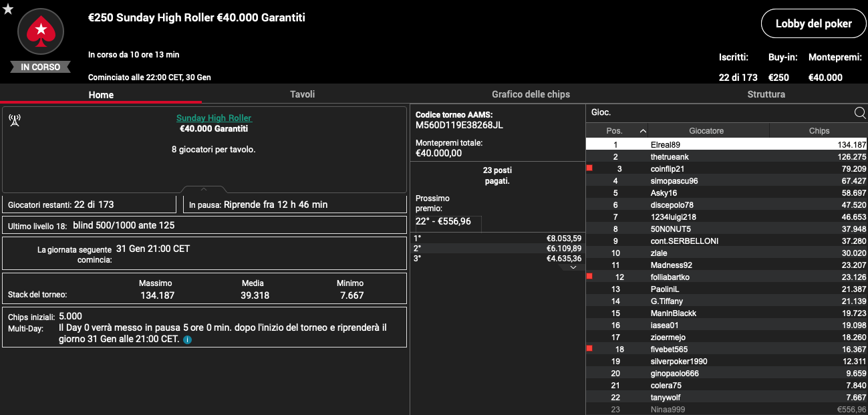The width and height of the screenshot is (868, 415).
Task: Select player PaoliniL
Action: (726, 289)
